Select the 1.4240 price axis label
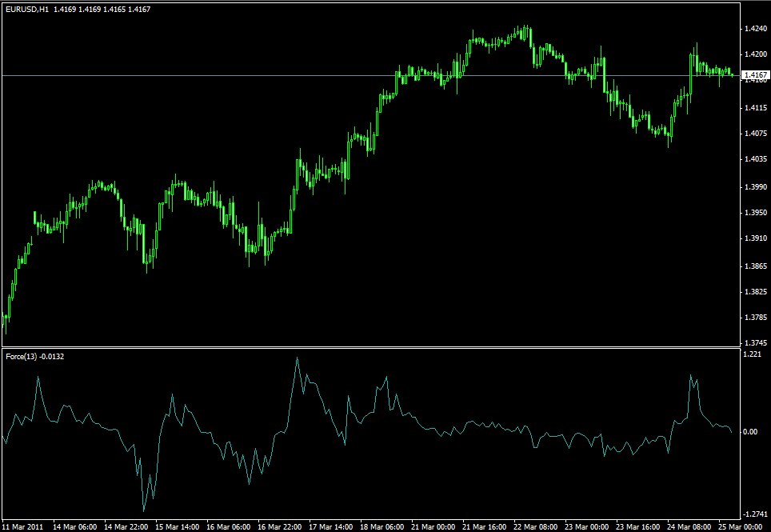The image size is (771, 532). [756, 29]
